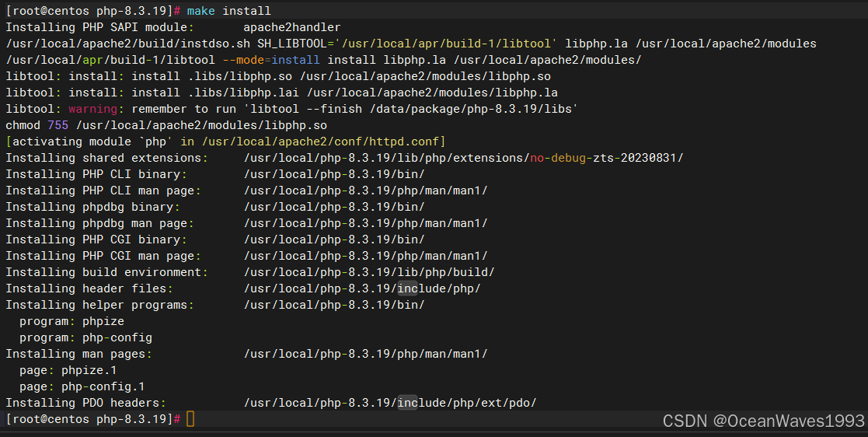Click the 'Installing build environment:' label
868x437 pixels.
pyautogui.click(x=106, y=272)
